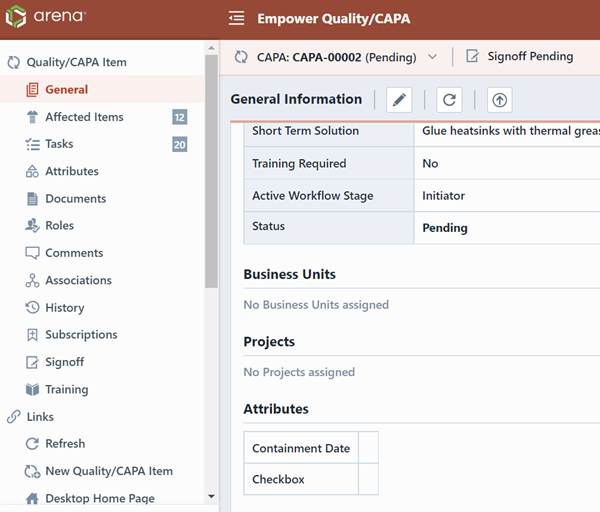Open the General section
This screenshot has height=512, width=600.
[x=102, y=89]
